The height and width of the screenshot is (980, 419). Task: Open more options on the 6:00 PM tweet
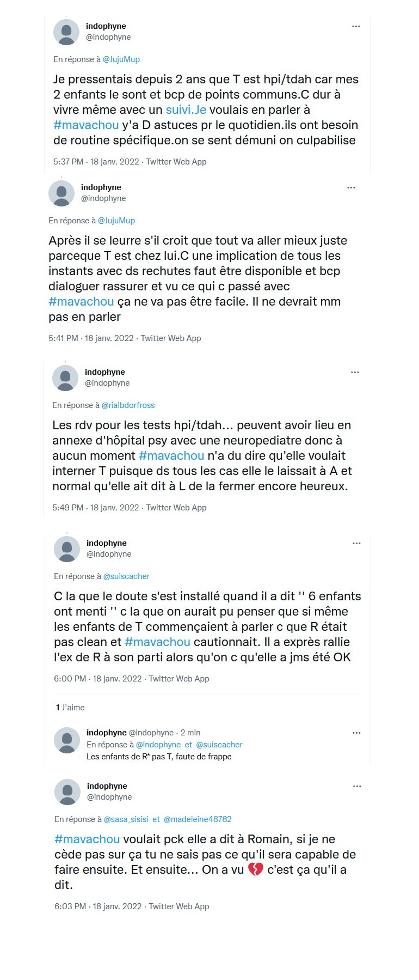pyautogui.click(x=356, y=543)
